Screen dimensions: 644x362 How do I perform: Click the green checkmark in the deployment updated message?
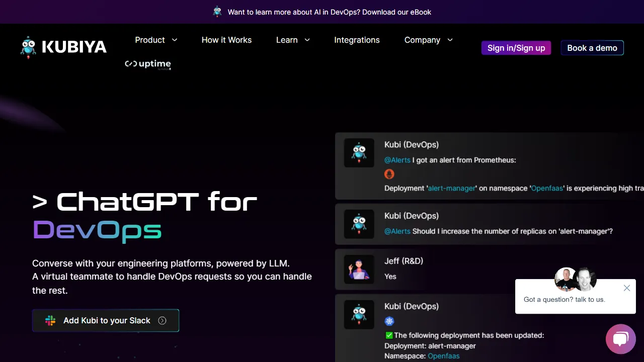point(389,335)
